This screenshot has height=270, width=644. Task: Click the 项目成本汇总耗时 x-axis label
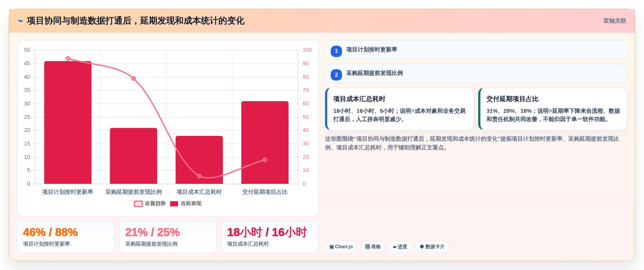coord(199,192)
